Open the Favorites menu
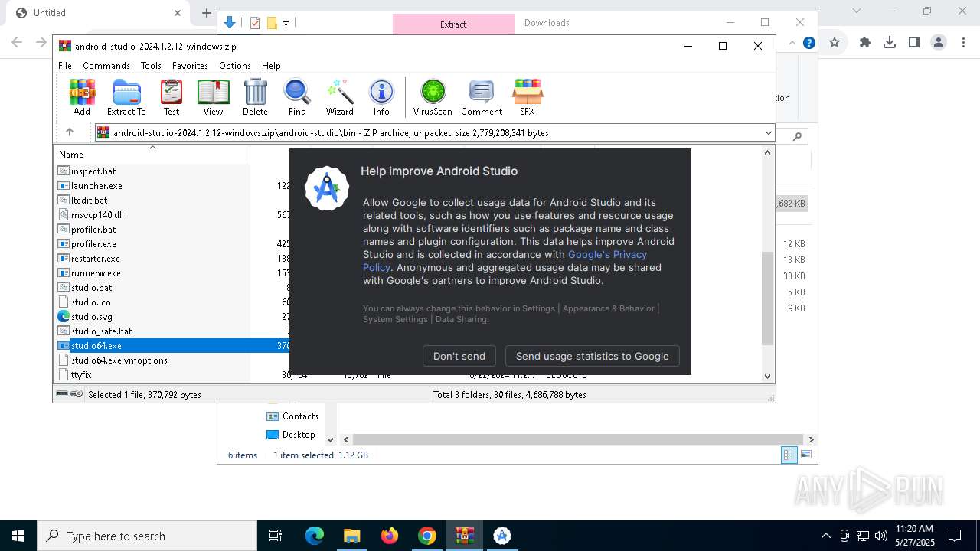 [190, 66]
